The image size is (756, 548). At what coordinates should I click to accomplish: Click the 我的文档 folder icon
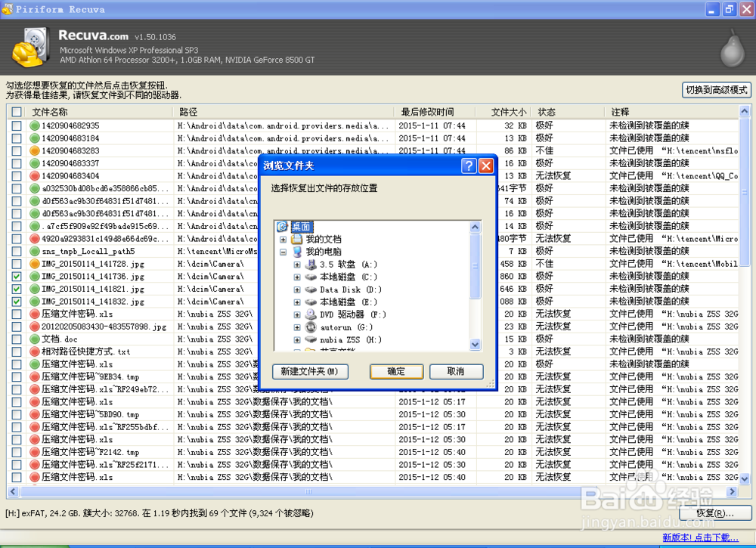tap(297, 239)
